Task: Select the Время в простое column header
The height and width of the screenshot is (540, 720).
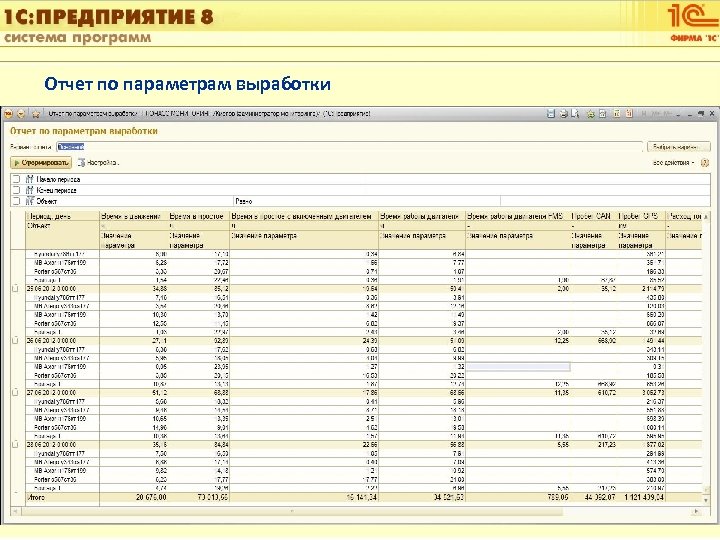Action: pos(198,216)
